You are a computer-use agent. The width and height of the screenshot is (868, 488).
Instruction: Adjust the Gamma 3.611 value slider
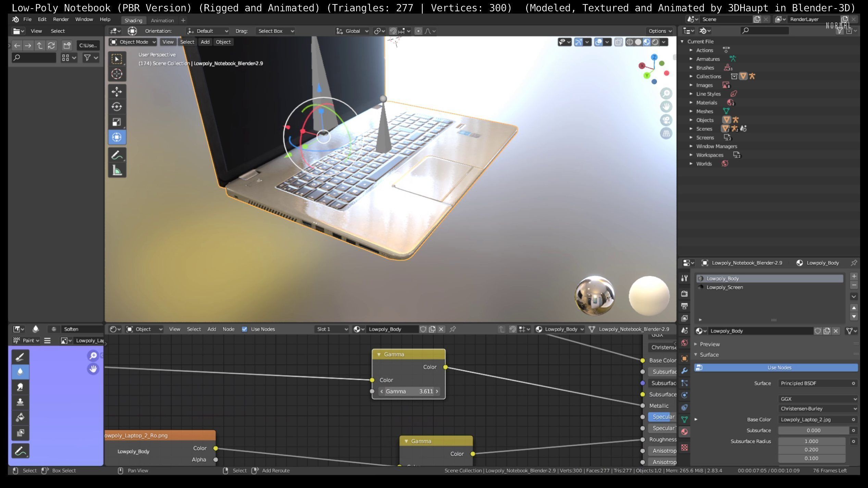[x=409, y=391]
